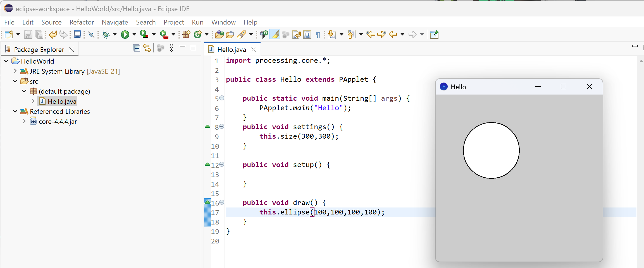Collapse the src folder node
The image size is (644, 268).
[15, 81]
